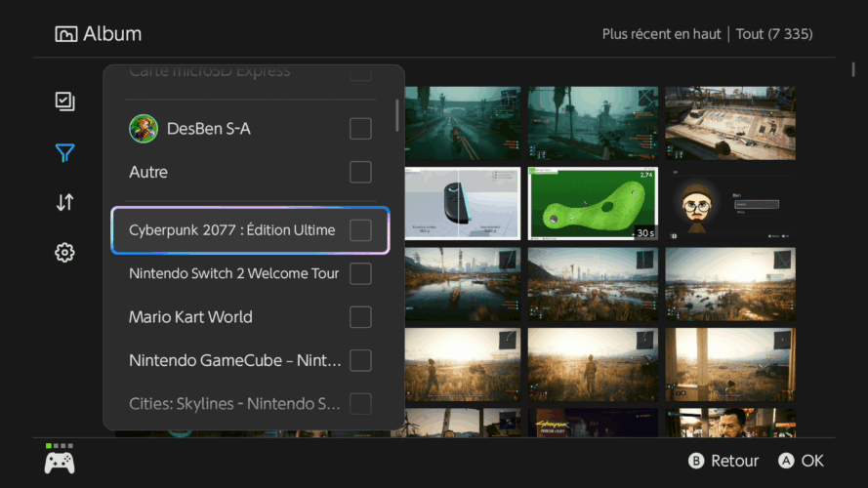The width and height of the screenshot is (868, 488).
Task: Click the Tout (7 335) count
Action: pyautogui.click(x=774, y=34)
